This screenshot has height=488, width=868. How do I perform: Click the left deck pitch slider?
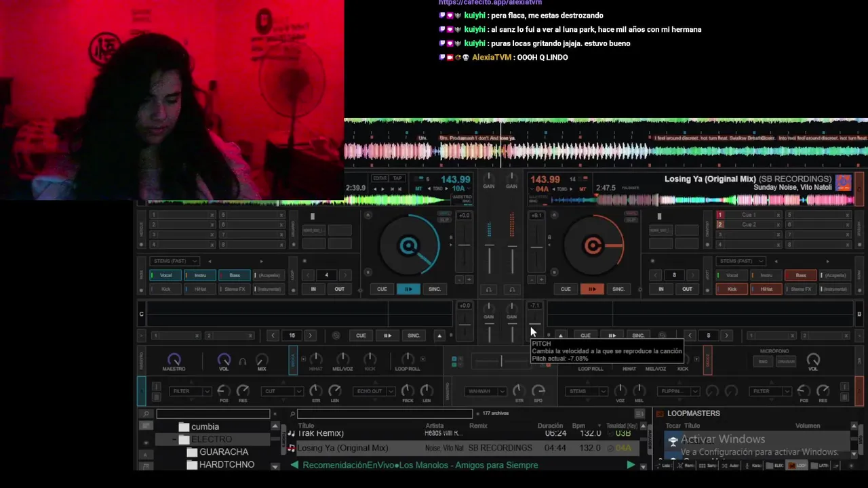tap(464, 245)
